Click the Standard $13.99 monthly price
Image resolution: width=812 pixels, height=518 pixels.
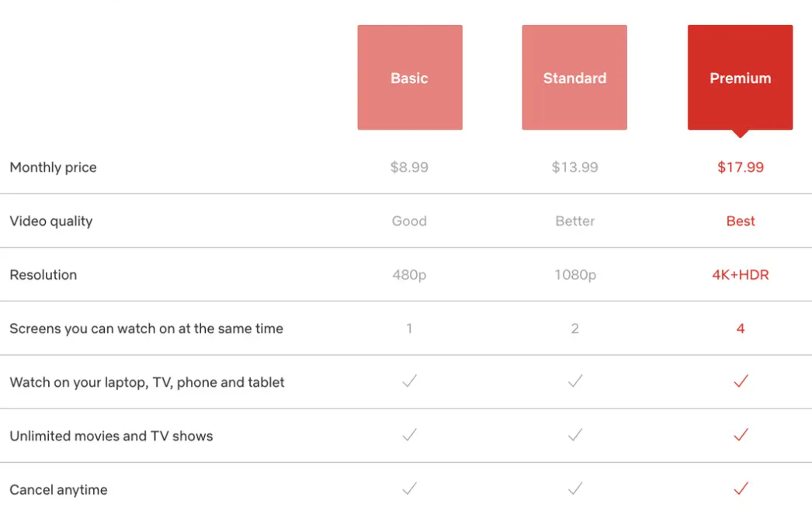574,167
